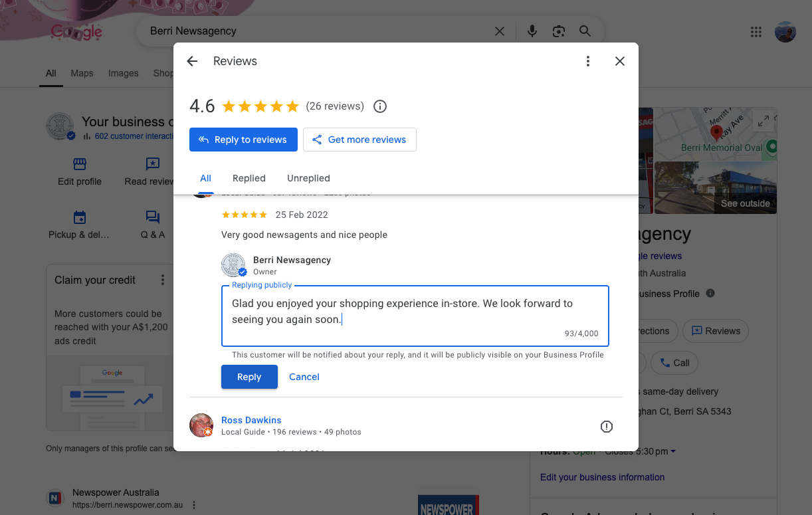Viewport: 812px width, 515px height.
Task: Open Pickup & delivery calendar icon
Action: pyautogui.click(x=80, y=217)
